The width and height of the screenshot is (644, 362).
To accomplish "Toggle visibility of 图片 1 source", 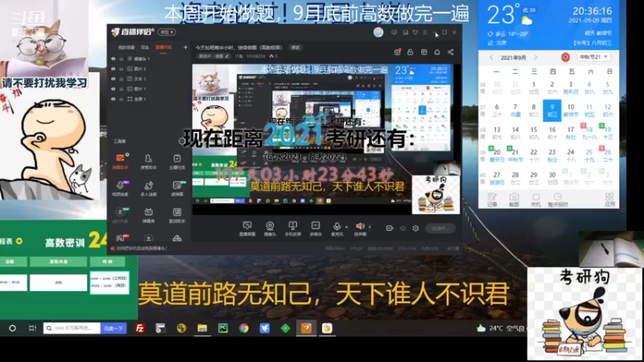I will pyautogui.click(x=114, y=88).
